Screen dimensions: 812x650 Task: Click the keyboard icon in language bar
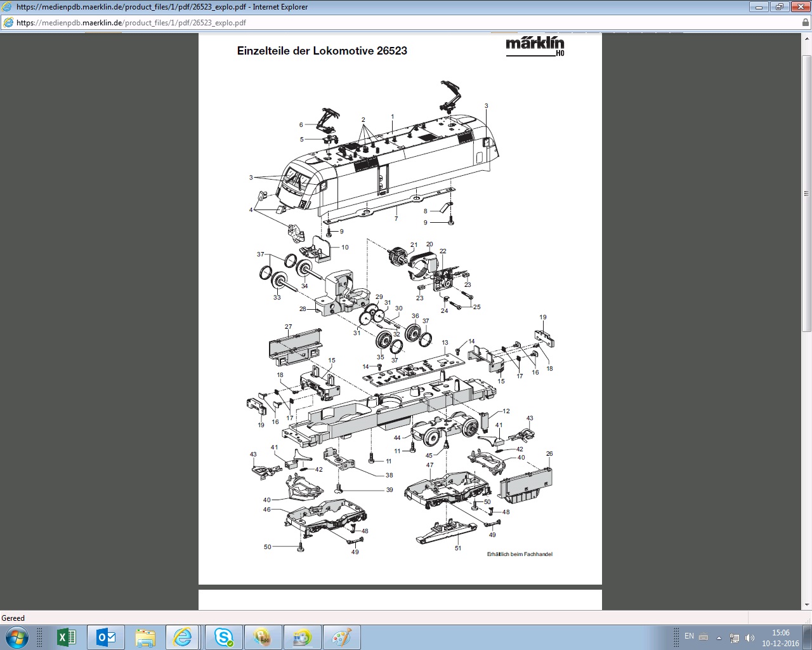[x=704, y=637]
